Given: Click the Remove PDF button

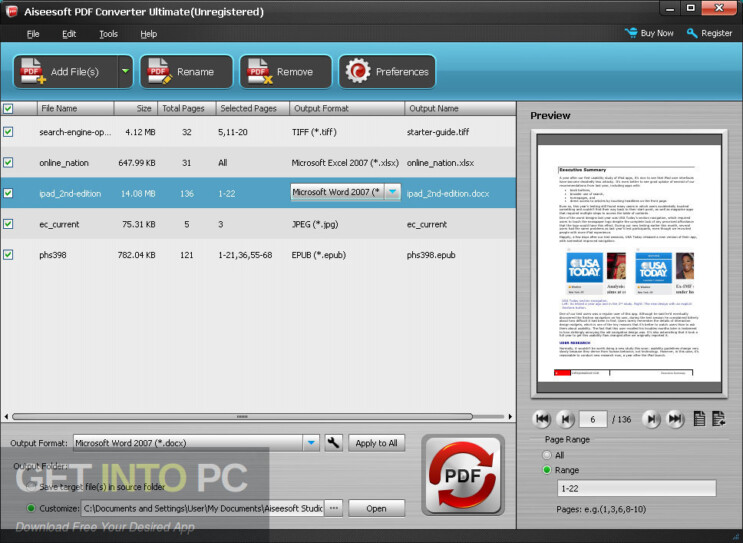Looking at the screenshot, I should (286, 72).
